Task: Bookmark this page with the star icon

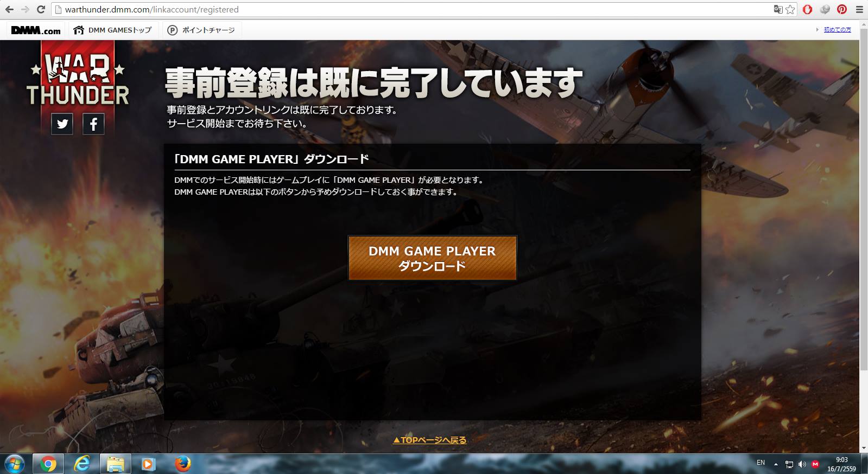Action: point(790,9)
